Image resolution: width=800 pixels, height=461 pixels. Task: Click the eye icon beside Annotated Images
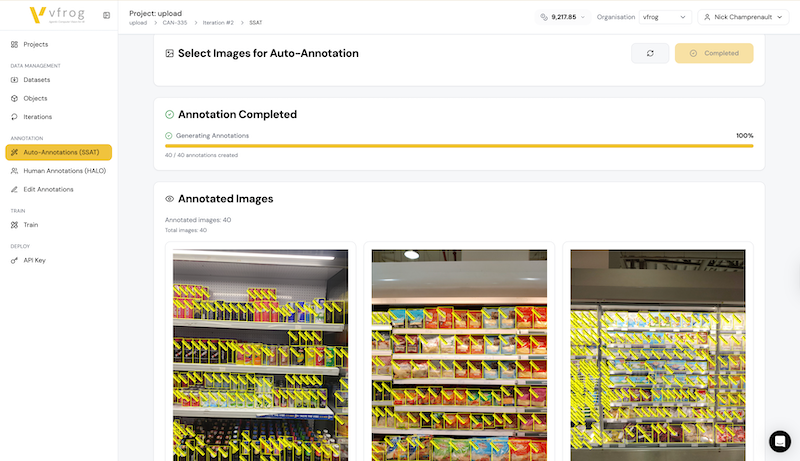(x=169, y=199)
